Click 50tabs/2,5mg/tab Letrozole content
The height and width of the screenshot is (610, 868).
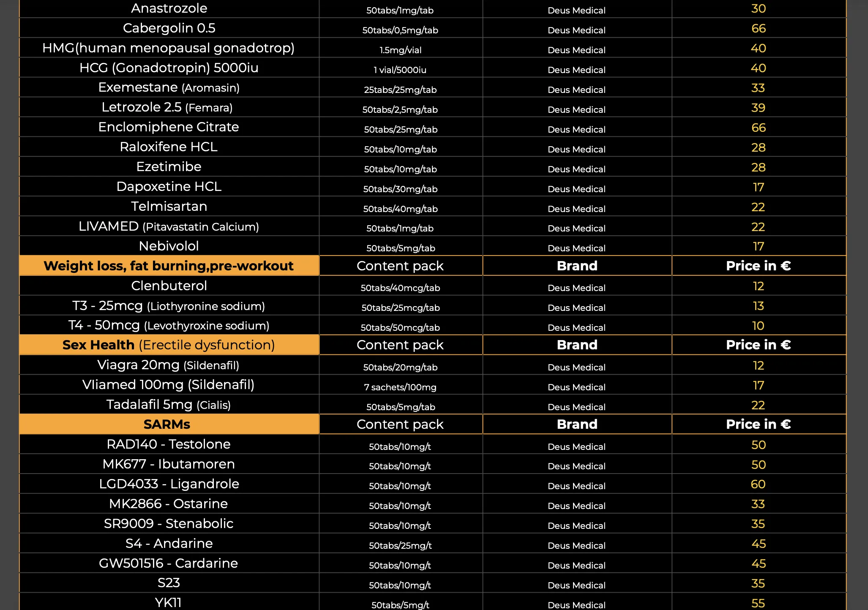click(x=400, y=110)
